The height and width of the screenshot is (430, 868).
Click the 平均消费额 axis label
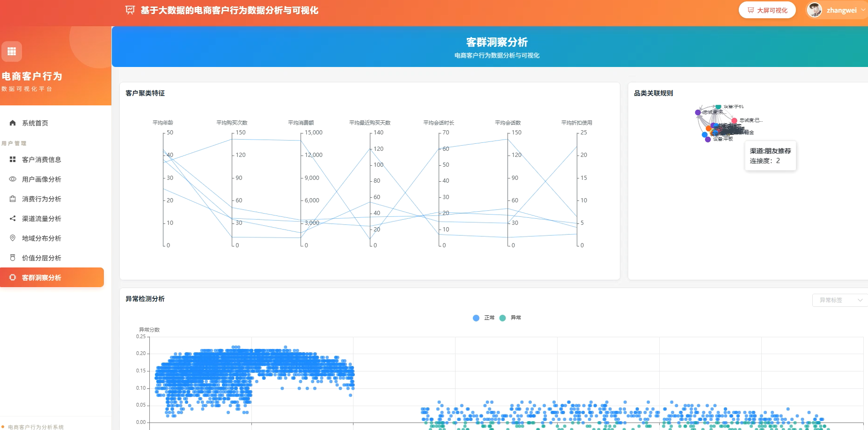(x=301, y=123)
